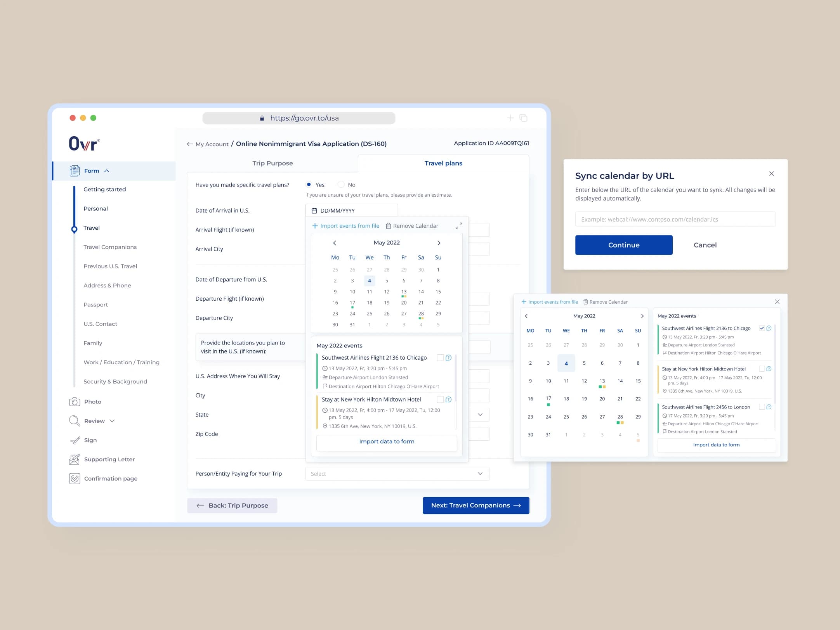840x630 pixels.
Task: Click the trash icon for Remove Calendar in dropdown
Action: tap(388, 226)
